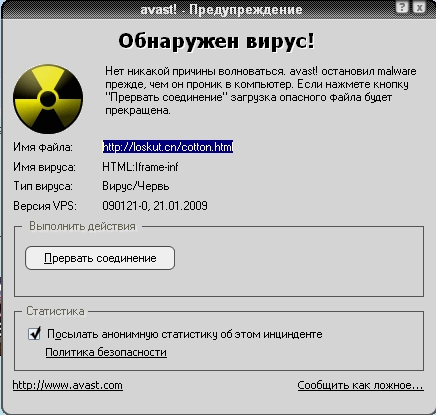This screenshot has width=436, height=415.
Task: Click the 'Имя файла:' label
Action: [43, 147]
